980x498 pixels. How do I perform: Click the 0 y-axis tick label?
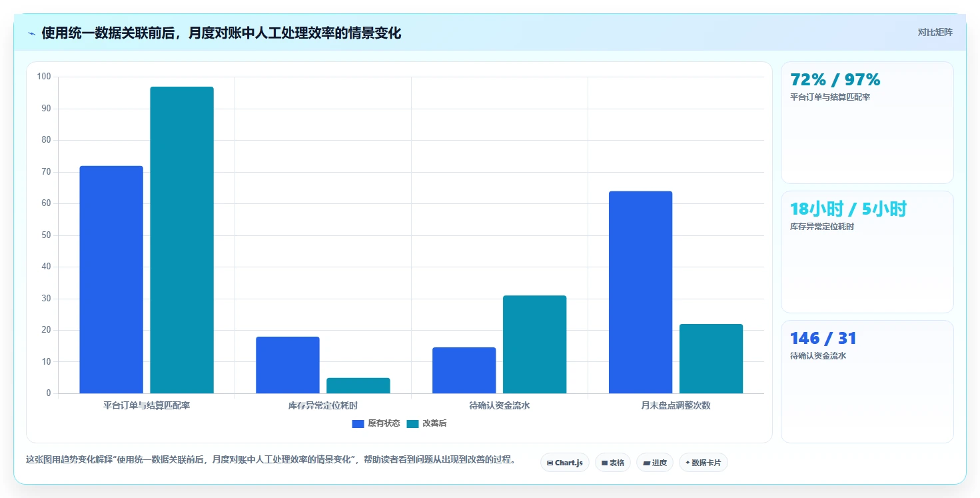tap(49, 393)
